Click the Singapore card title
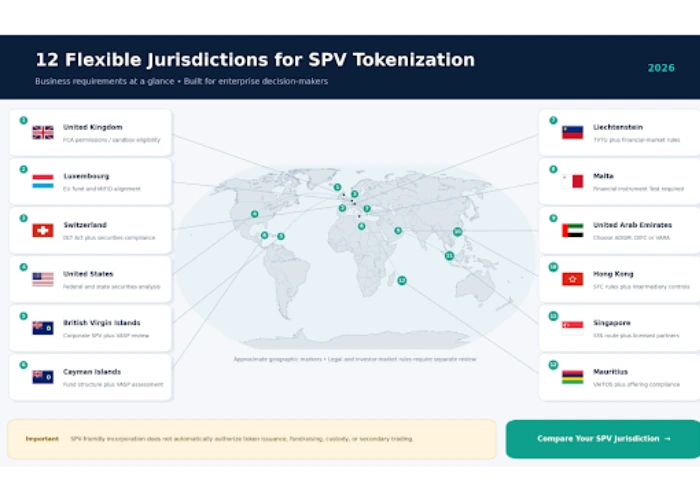Image resolution: width=700 pixels, height=500 pixels. (612, 323)
